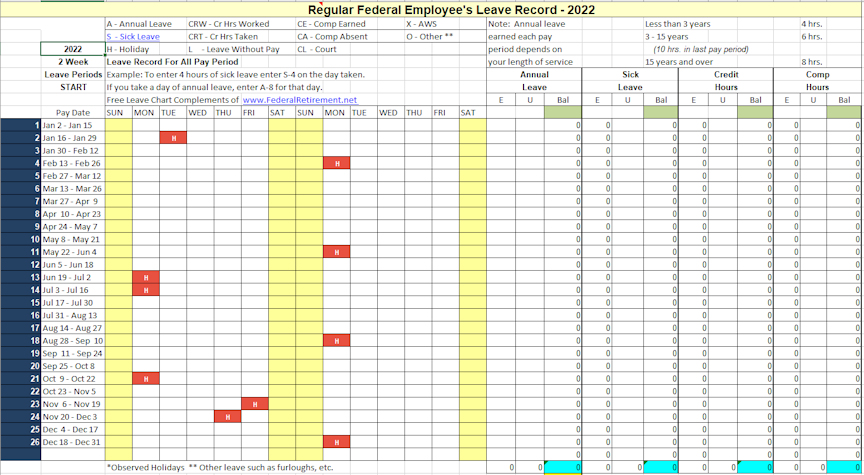Select the 2022 year cell
Image resolution: width=864 pixels, height=475 pixels.
(73, 49)
